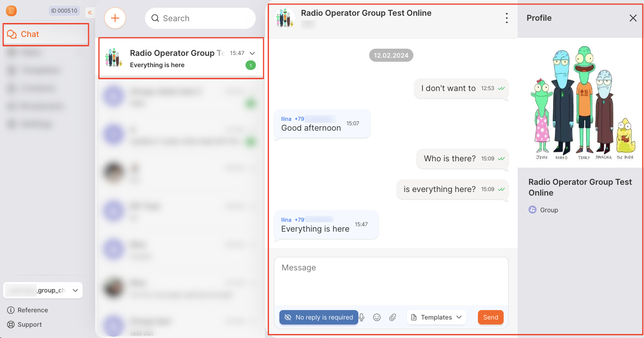The image size is (644, 338).
Task: Click the app logo in top-left corner
Action: [x=11, y=11]
